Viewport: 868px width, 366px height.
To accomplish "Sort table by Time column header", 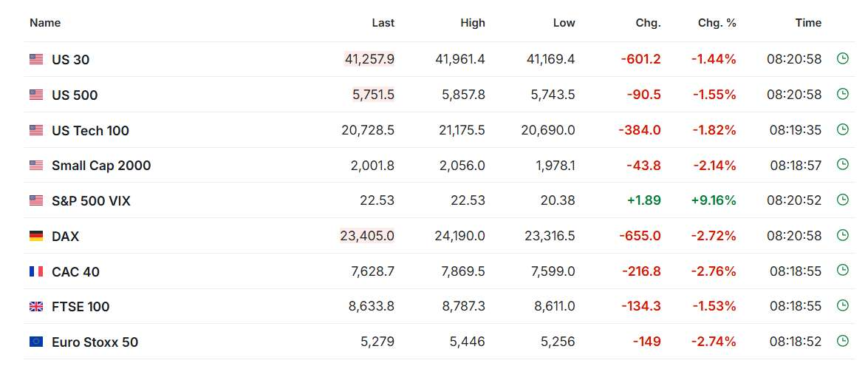I will click(x=808, y=23).
